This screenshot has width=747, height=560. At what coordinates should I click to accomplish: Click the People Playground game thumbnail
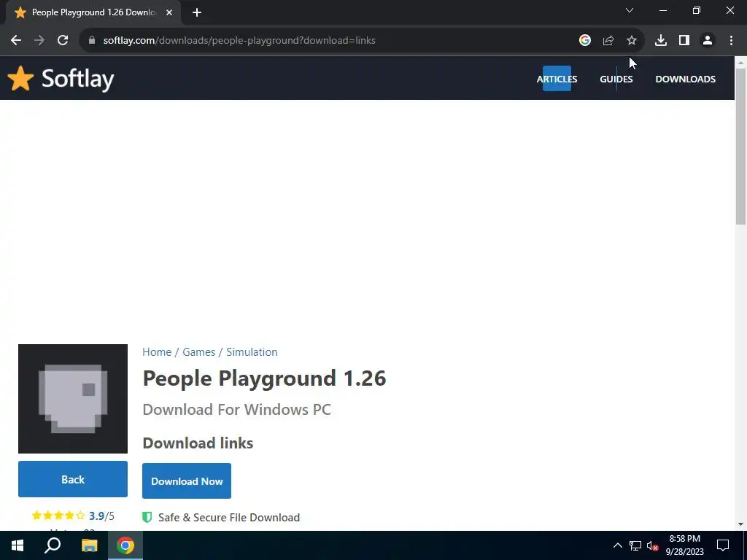click(x=73, y=399)
